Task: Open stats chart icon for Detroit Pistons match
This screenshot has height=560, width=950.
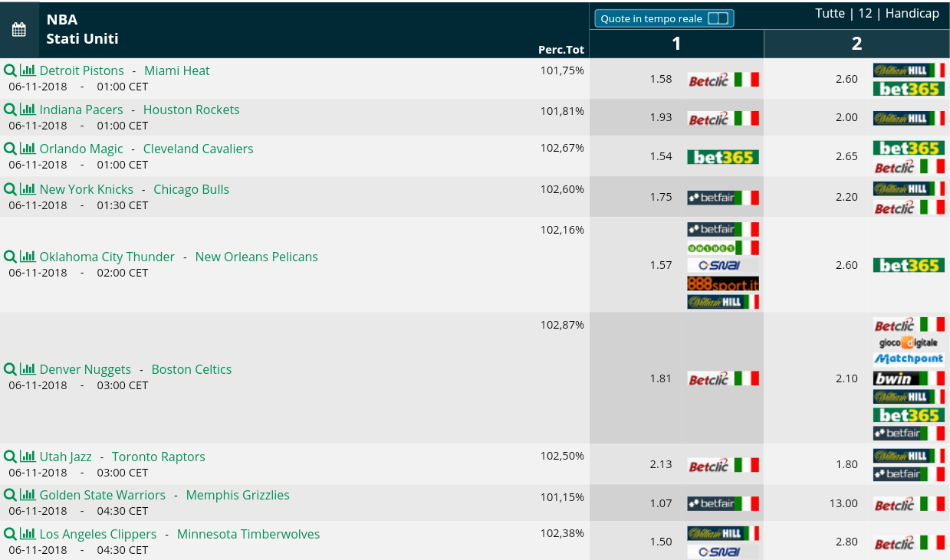Action: click(x=28, y=70)
